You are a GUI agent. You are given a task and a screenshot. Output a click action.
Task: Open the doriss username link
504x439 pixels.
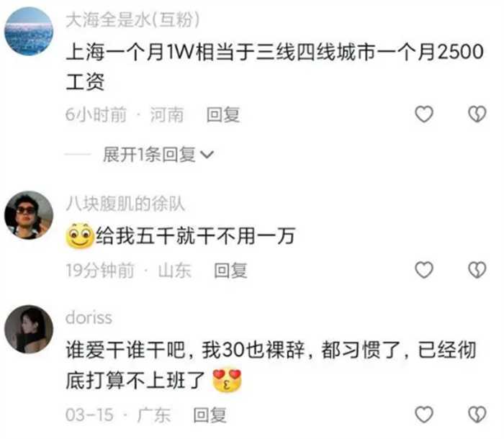coord(89,317)
